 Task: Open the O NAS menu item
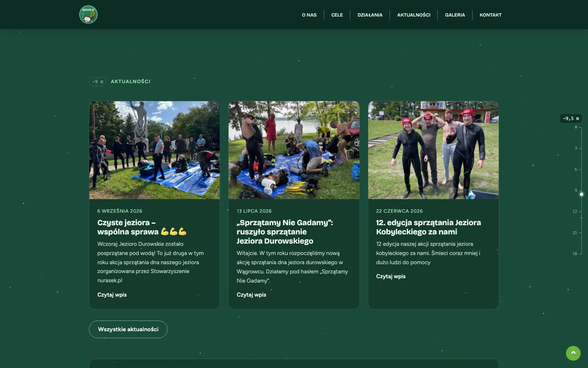[309, 15]
